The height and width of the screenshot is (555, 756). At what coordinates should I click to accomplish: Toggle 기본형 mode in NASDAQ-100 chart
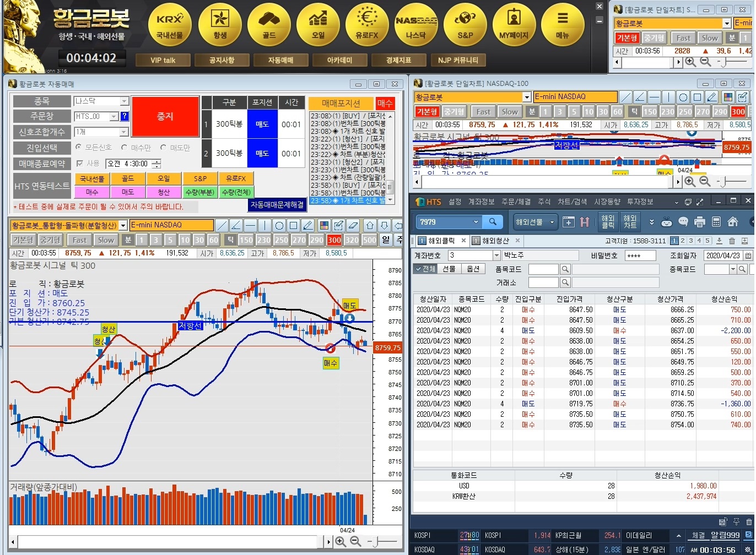[x=428, y=111]
